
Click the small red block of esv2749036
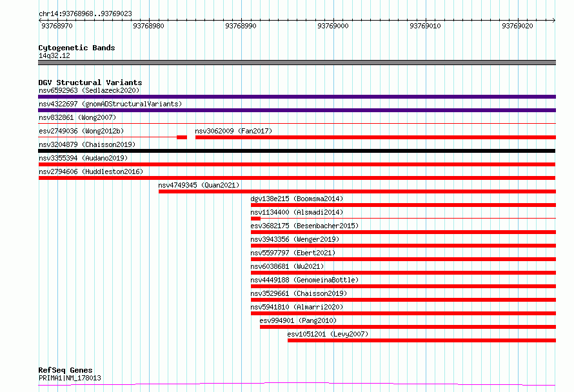pos(182,137)
